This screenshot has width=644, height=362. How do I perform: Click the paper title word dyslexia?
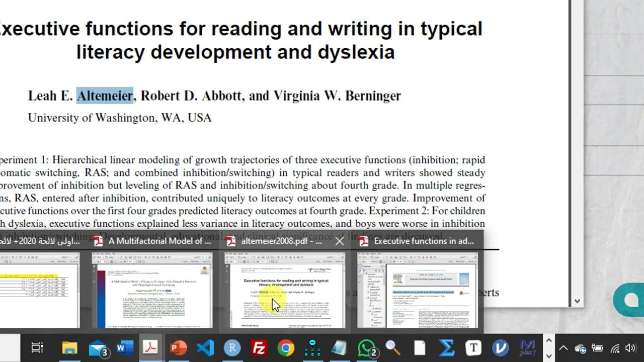point(356,52)
